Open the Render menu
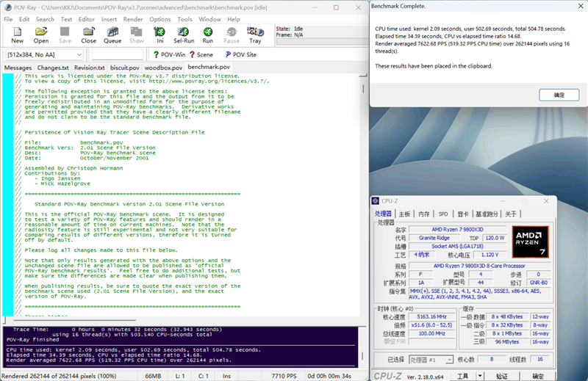The width and height of the screenshot is (588, 381). [x=133, y=19]
